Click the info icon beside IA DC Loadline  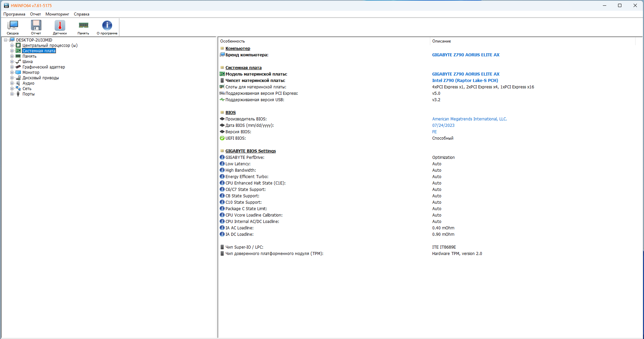pos(222,234)
